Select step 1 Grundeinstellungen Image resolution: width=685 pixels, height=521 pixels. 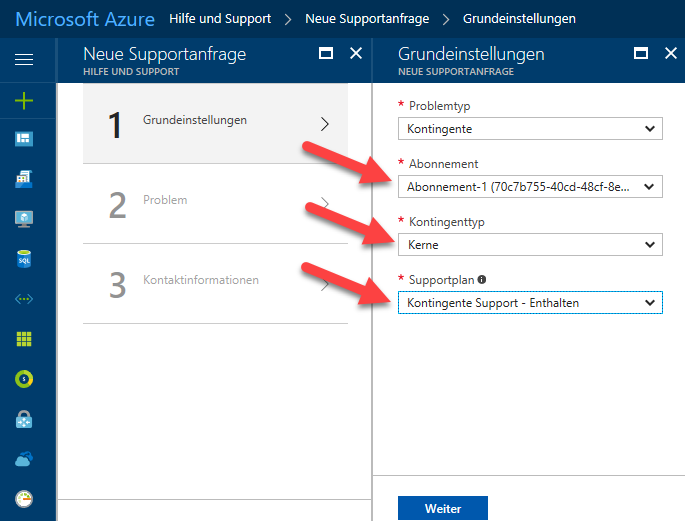(x=215, y=124)
